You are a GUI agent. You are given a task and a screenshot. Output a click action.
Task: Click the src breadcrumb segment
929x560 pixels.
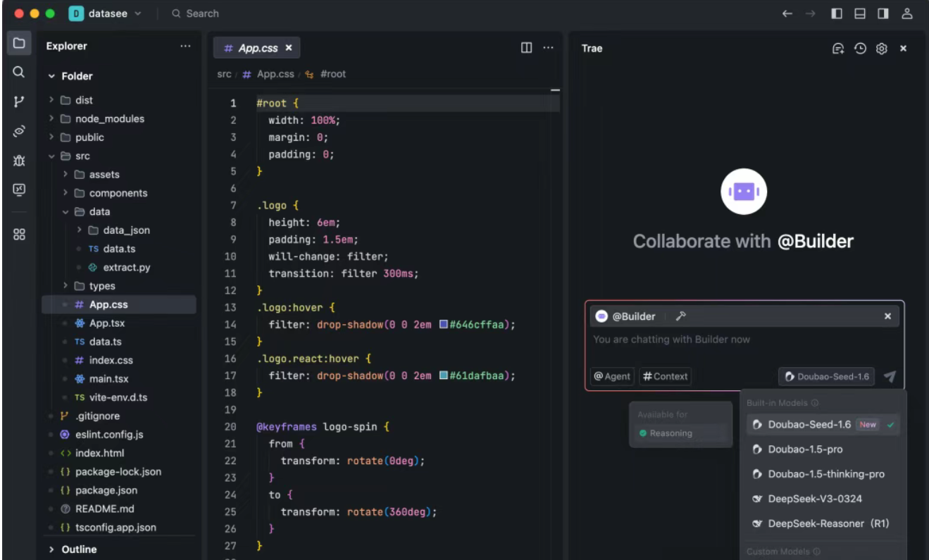click(224, 74)
